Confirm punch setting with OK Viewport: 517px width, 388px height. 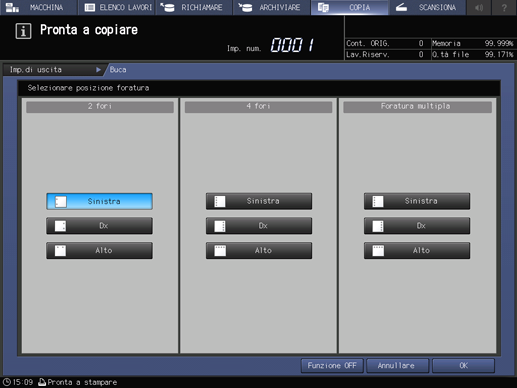pyautogui.click(x=463, y=366)
